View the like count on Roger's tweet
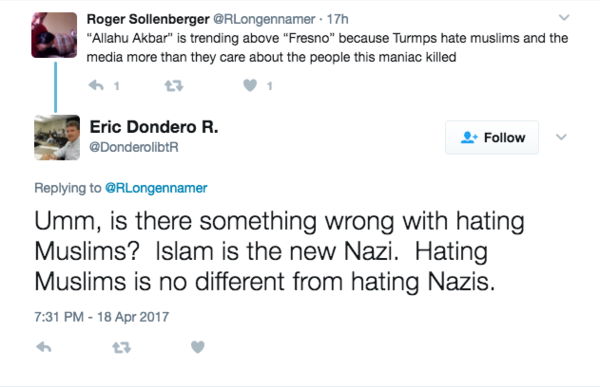 pos(269,86)
